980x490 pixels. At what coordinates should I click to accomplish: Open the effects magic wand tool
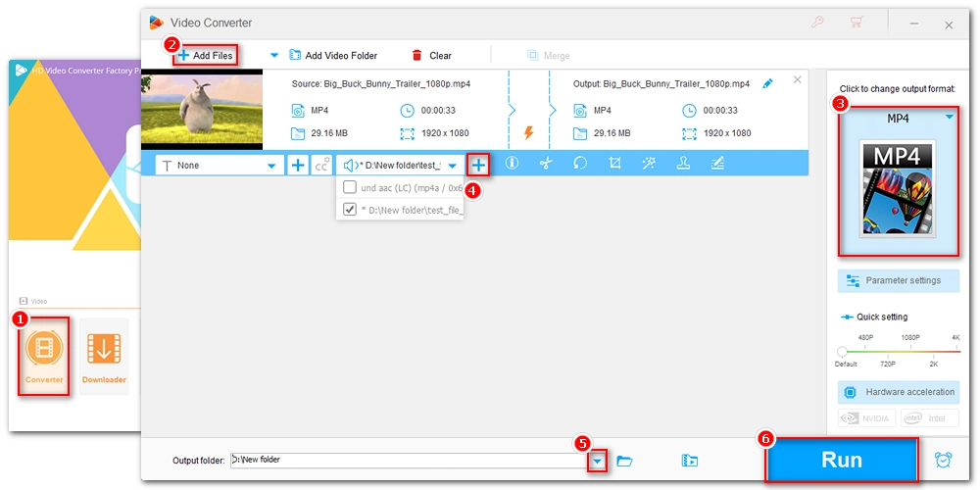tap(649, 165)
